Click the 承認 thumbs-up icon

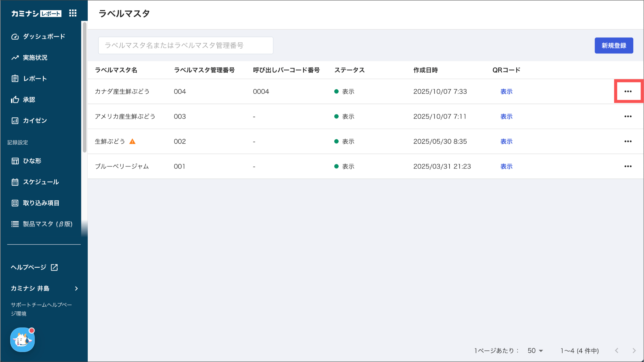click(15, 100)
